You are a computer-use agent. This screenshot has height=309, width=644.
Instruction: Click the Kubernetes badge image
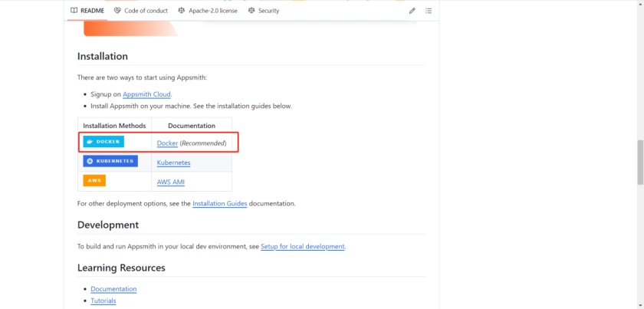tap(110, 161)
